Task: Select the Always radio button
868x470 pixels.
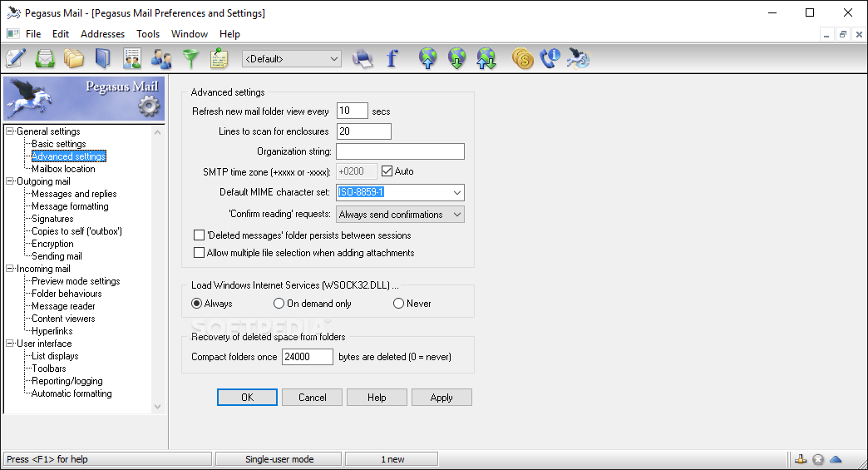Action: pos(196,304)
